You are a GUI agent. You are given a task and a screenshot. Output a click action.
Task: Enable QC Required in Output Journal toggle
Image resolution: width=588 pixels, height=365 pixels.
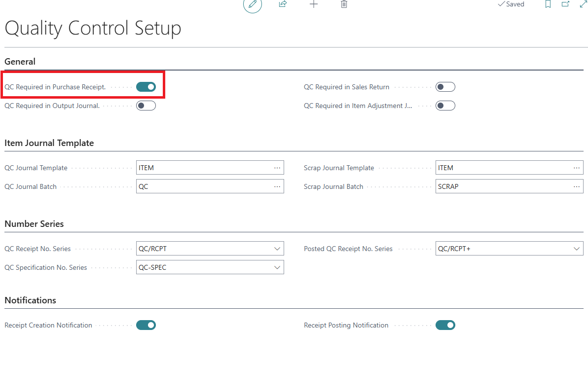(x=146, y=106)
